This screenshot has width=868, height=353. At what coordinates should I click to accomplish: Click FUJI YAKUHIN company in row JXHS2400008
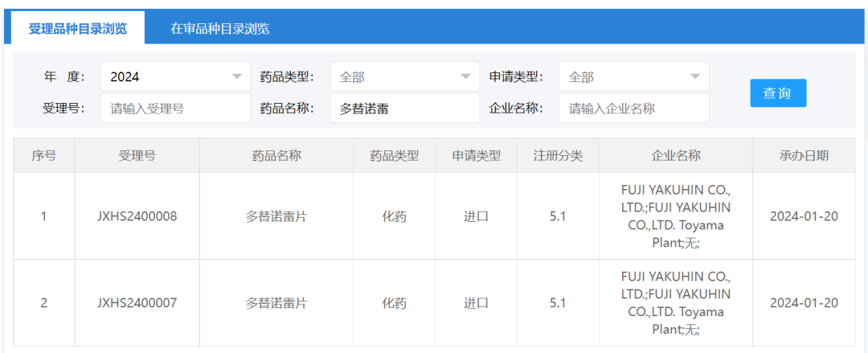pos(675,216)
